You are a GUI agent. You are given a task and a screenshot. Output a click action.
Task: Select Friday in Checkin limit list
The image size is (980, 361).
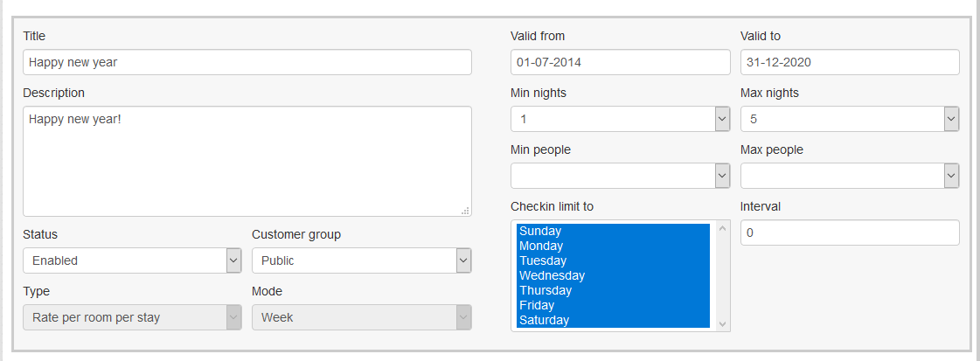coord(612,305)
